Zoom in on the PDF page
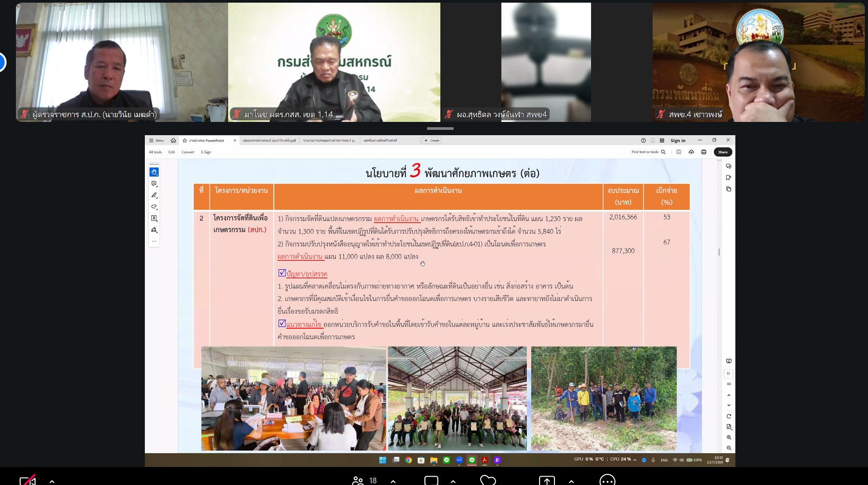This screenshot has height=485, width=868. (x=728, y=437)
